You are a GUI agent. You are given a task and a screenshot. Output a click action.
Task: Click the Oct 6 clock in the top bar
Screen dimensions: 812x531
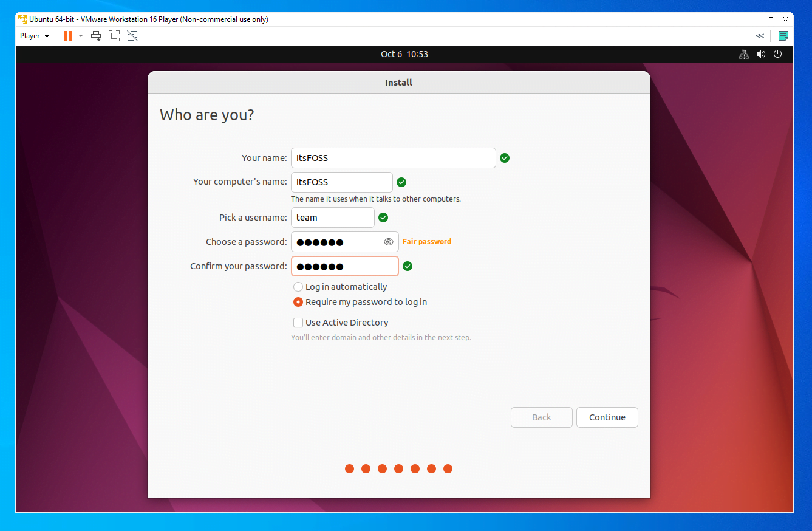coord(404,54)
